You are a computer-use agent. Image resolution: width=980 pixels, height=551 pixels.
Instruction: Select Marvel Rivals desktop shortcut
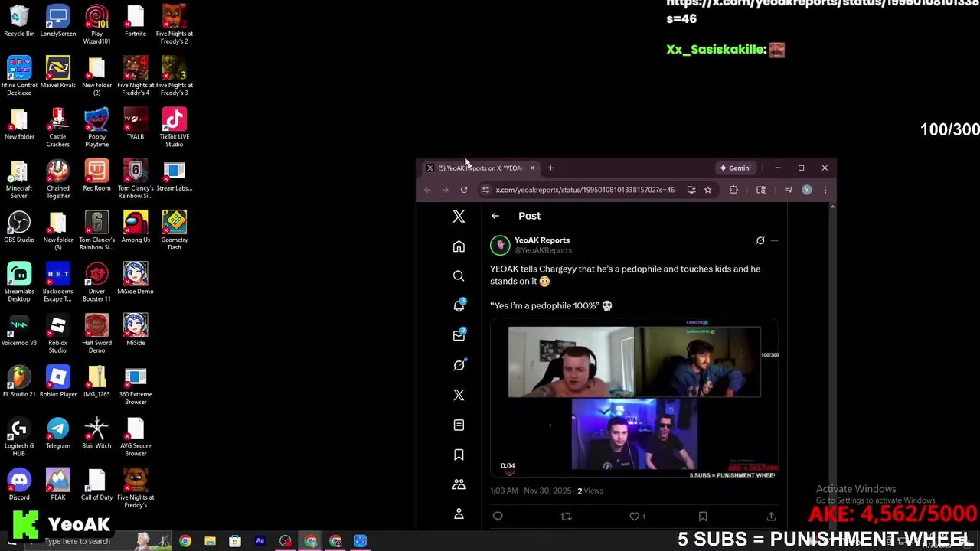(58, 73)
